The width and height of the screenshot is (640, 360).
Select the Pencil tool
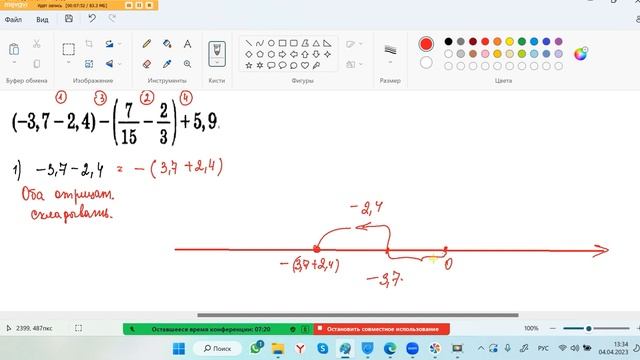pyautogui.click(x=147, y=44)
